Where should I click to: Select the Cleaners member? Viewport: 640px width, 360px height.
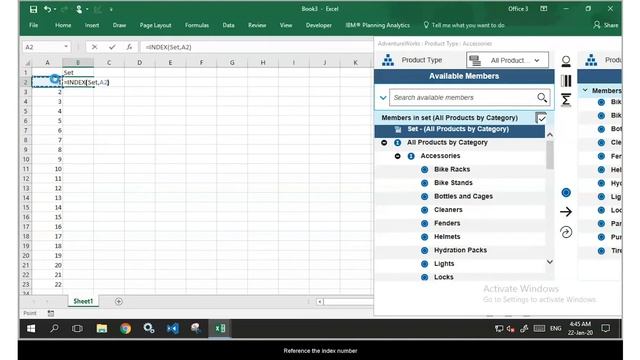pos(448,210)
